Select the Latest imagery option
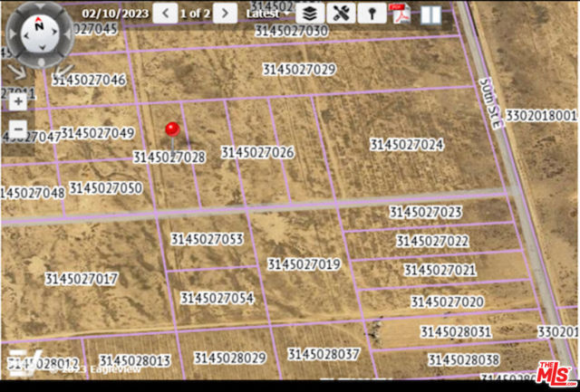The height and width of the screenshot is (392, 580). (x=263, y=14)
